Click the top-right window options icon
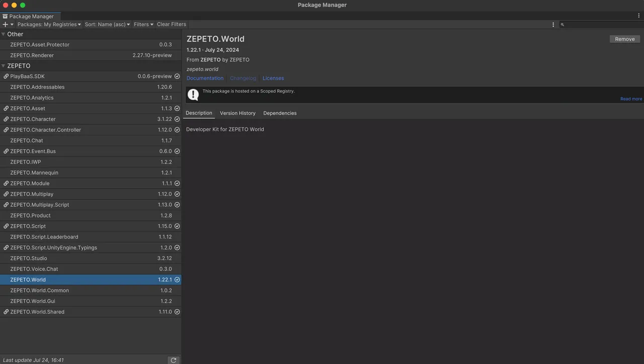 coord(638,16)
